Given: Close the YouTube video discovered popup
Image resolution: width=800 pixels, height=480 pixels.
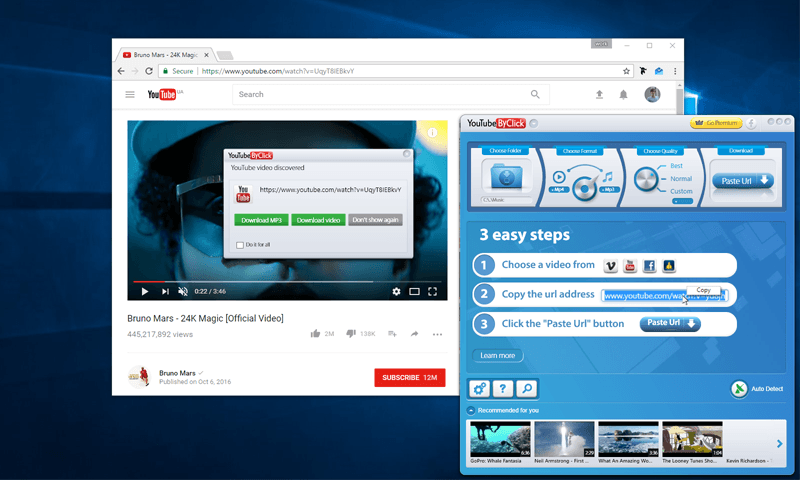Looking at the screenshot, I should point(407,154).
